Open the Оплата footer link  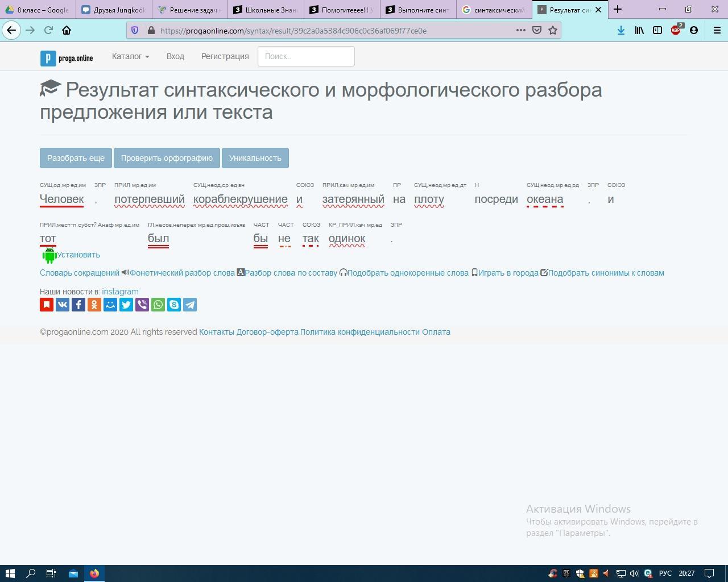point(436,332)
